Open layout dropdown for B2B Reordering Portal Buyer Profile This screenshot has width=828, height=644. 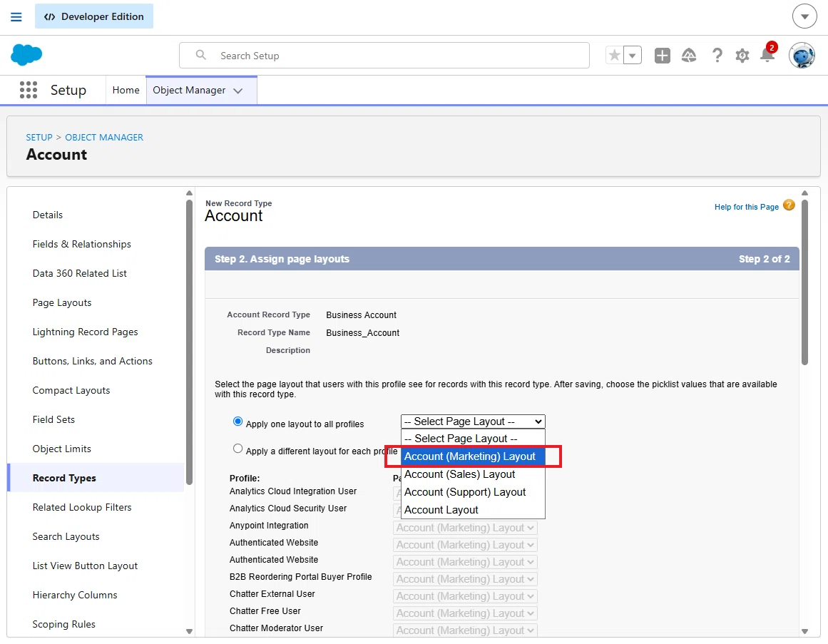(465, 579)
